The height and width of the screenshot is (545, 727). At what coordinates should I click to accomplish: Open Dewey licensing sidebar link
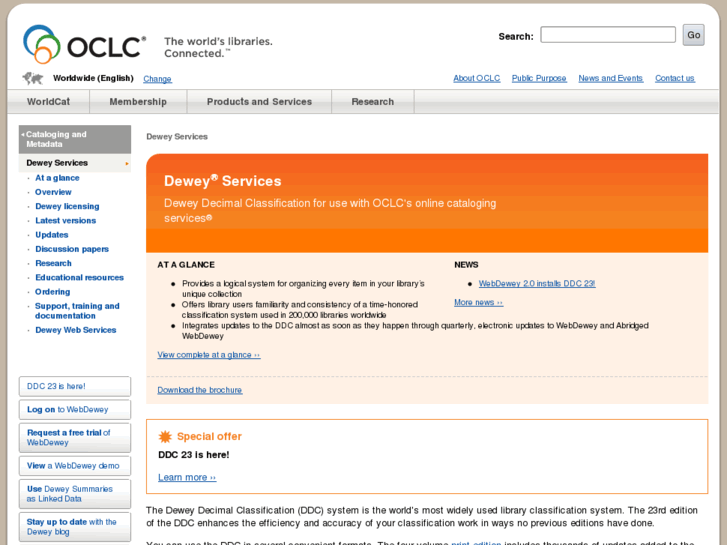[67, 206]
